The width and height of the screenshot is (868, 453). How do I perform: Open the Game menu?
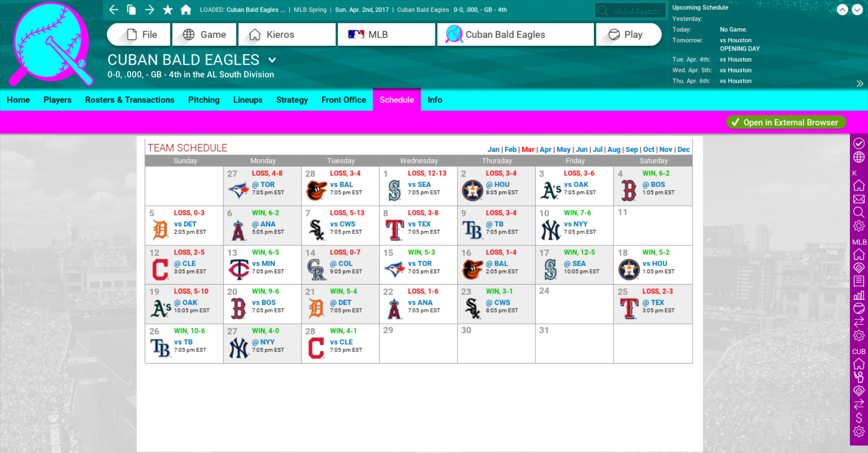pos(204,35)
